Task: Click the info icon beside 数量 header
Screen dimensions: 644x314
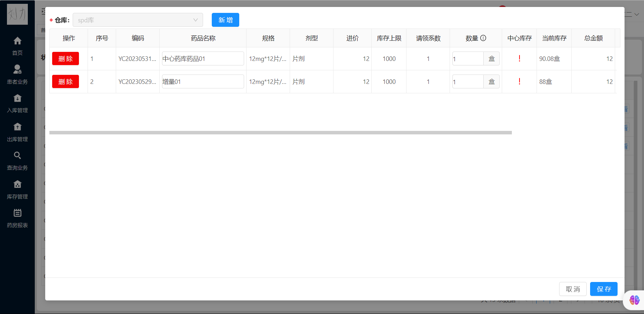Action: coord(483,38)
